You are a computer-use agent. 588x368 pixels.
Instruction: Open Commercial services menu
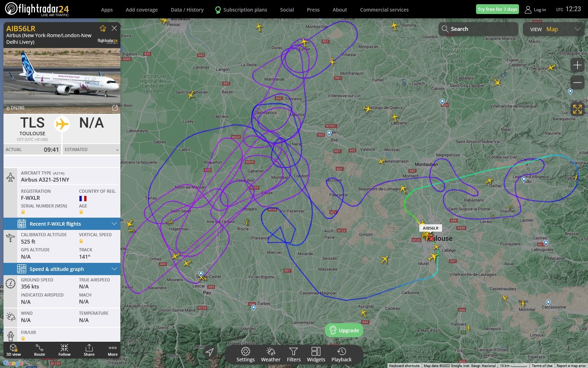[384, 10]
